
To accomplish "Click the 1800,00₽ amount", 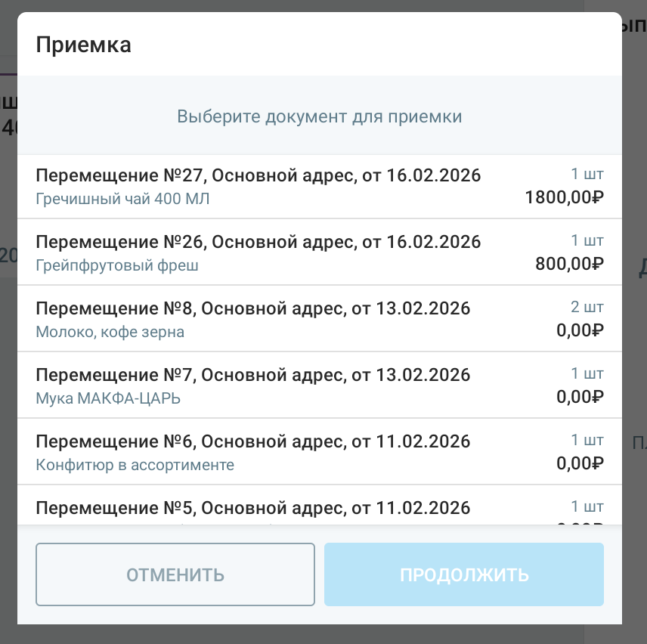I will pos(564,198).
